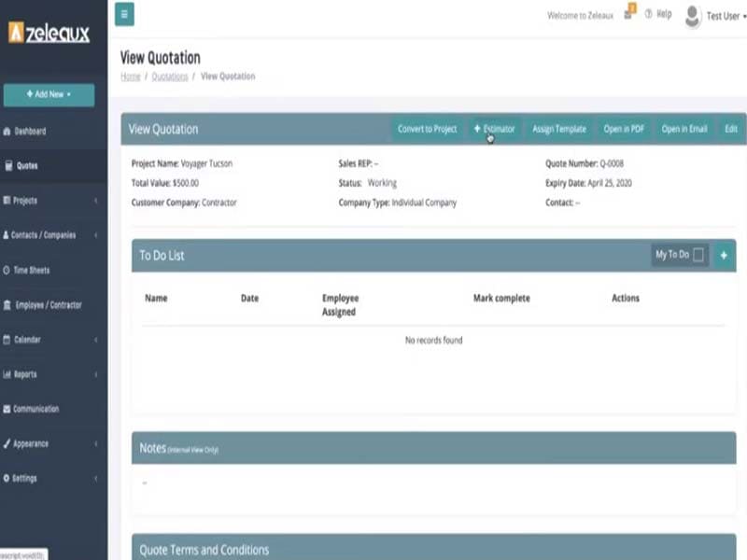Click the Project Name Voyager Tucson
747x560 pixels.
(x=182, y=164)
